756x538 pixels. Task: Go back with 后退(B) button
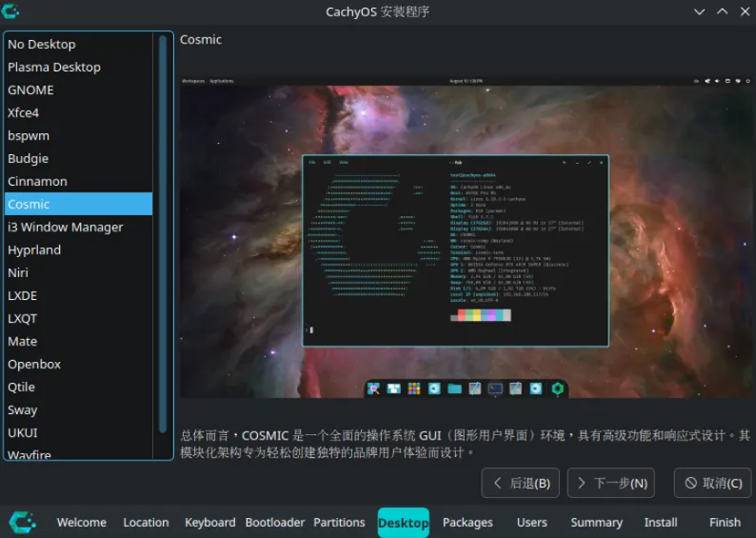pyautogui.click(x=520, y=483)
